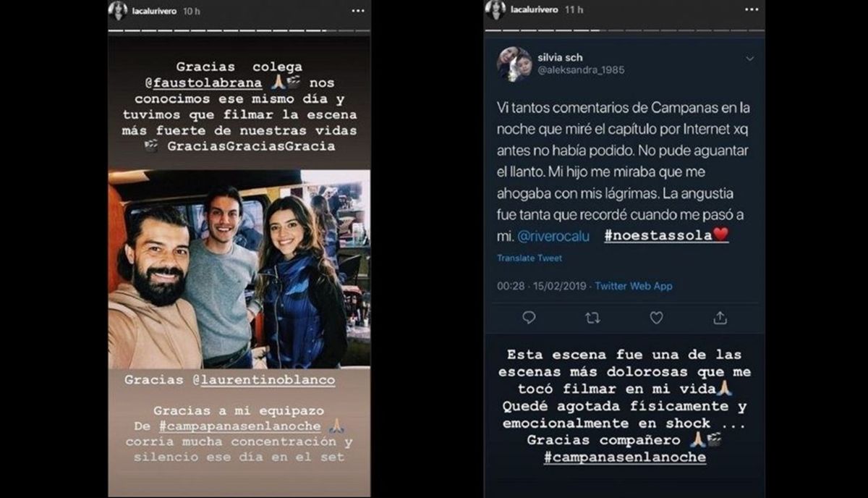Open left story's three-dot options menu

pyautogui.click(x=357, y=11)
